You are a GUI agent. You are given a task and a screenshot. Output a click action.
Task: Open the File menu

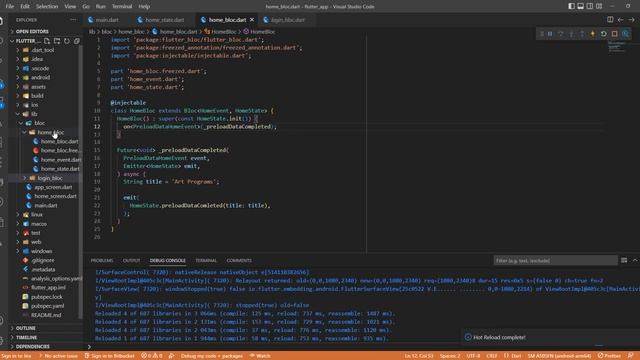pyautogui.click(x=10, y=6)
